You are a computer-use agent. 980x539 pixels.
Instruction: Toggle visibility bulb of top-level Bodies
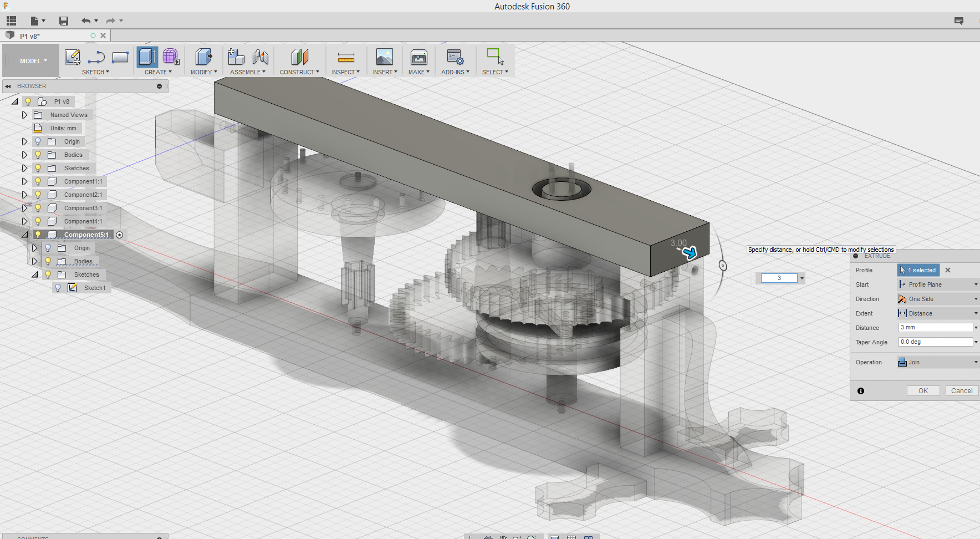point(38,155)
